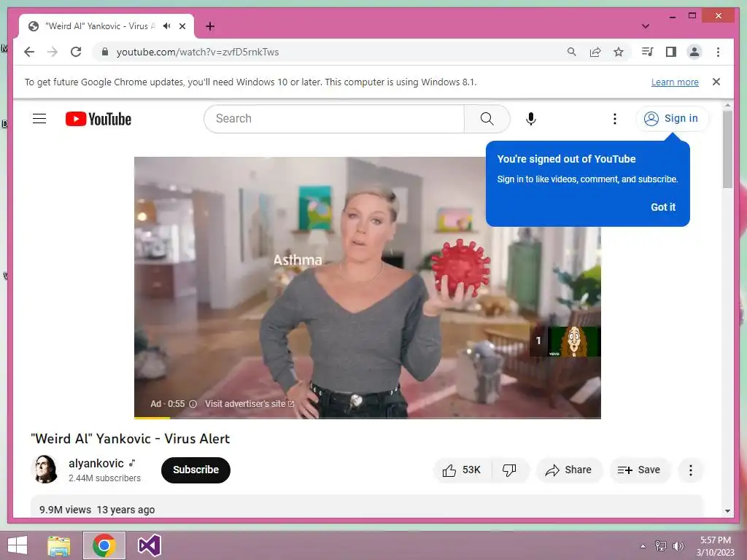Go back using the browser back arrow
Screen dimensions: 747x560
pyautogui.click(x=29, y=52)
